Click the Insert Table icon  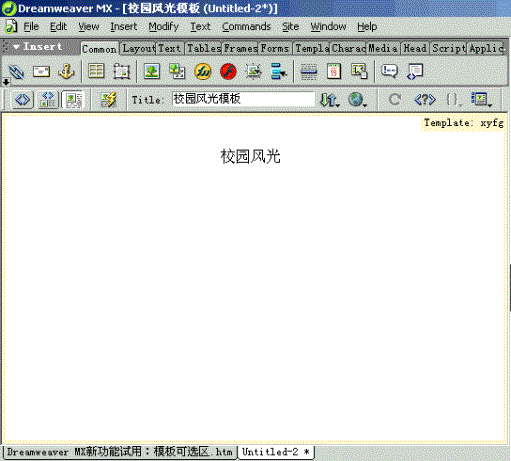coord(96,71)
